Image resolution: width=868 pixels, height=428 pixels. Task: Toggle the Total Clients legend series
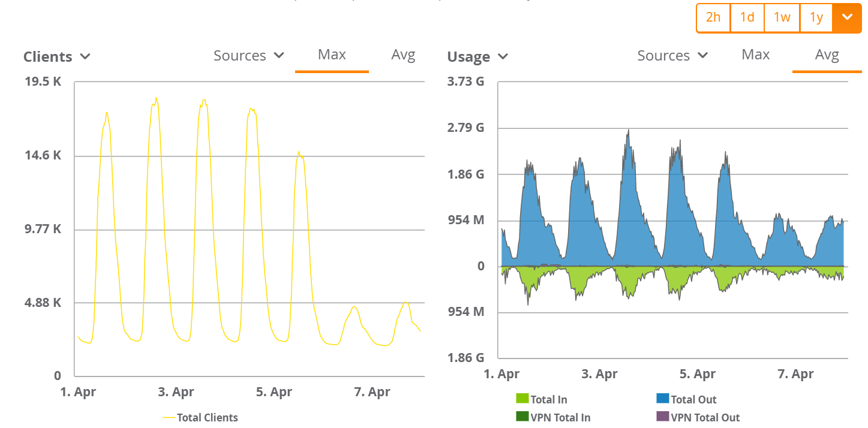[x=200, y=418]
